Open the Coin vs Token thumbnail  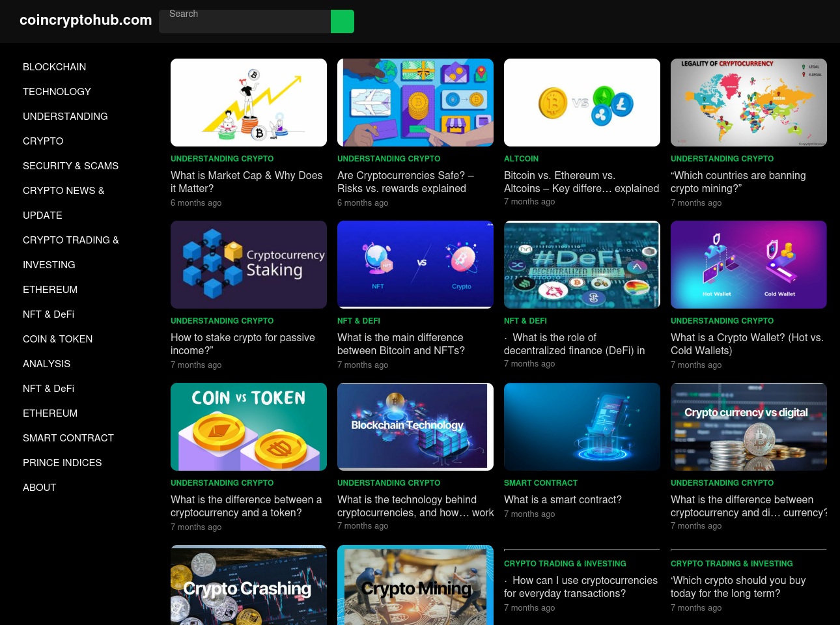point(249,427)
